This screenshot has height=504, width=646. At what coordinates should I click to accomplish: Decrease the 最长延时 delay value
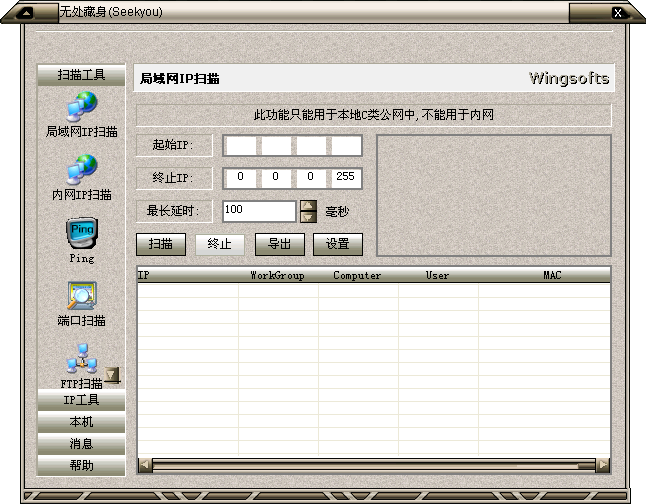pos(308,217)
